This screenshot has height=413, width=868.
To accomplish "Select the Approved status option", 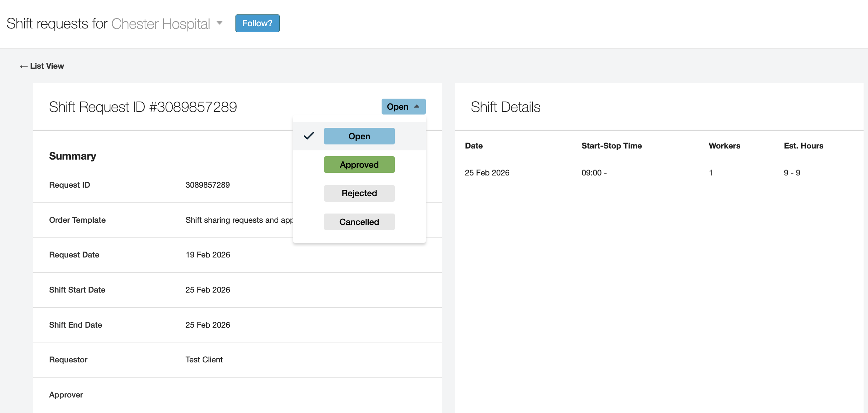I will [x=359, y=164].
